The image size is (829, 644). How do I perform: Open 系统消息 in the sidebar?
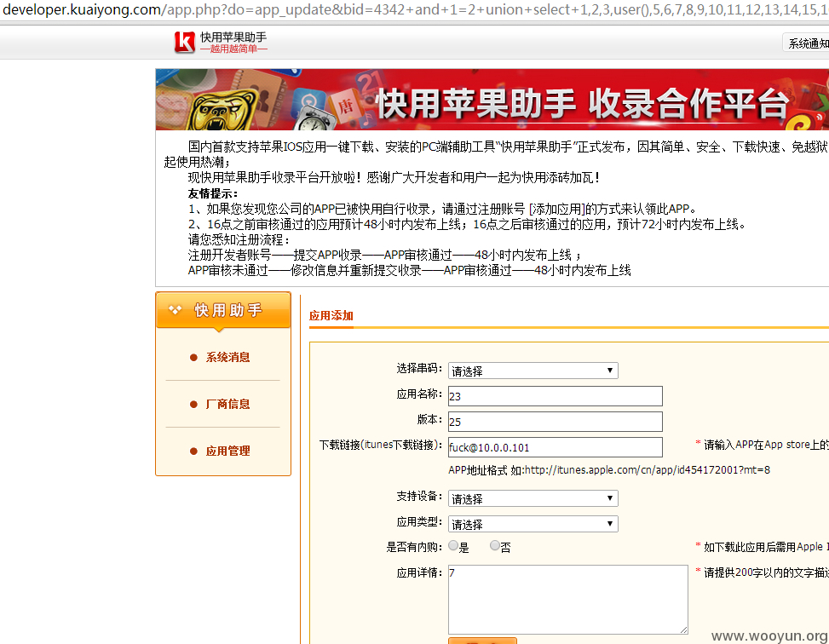click(x=227, y=358)
